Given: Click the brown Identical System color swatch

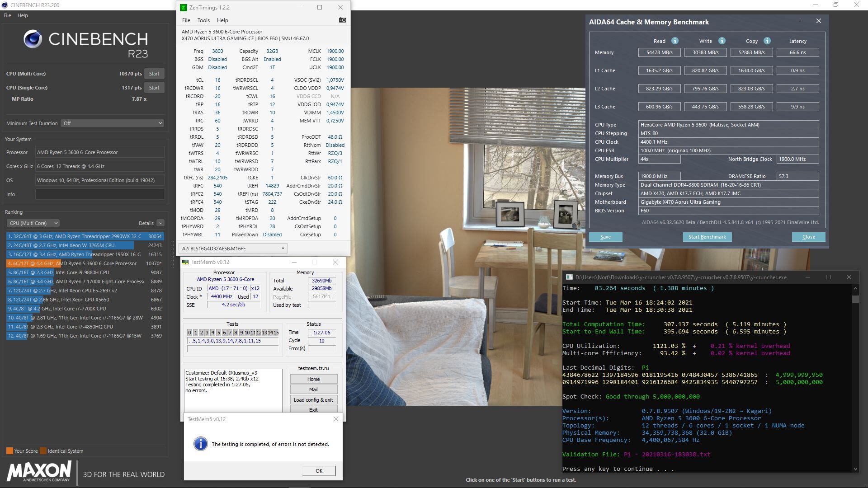Looking at the screenshot, I should 43,451.
